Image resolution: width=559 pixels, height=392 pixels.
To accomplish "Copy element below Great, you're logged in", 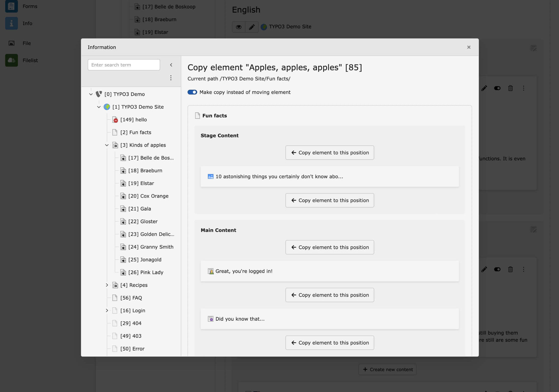I will (x=329, y=295).
